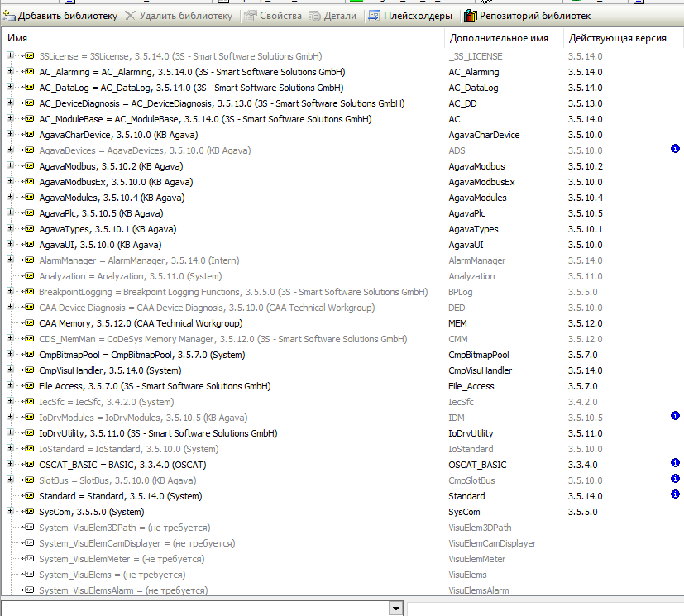Expand the OSCAT_BASIC library node
Image resolution: width=684 pixels, height=616 pixels.
click(x=10, y=463)
